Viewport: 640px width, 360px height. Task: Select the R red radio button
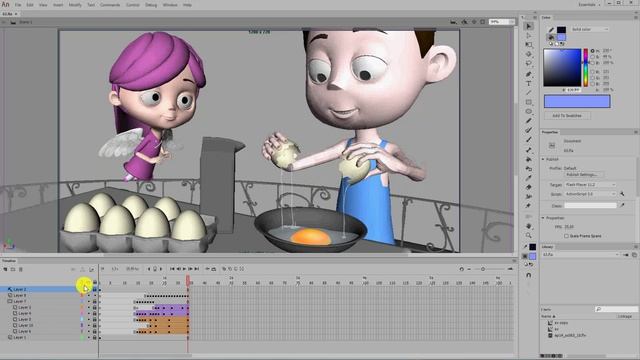pos(593,72)
